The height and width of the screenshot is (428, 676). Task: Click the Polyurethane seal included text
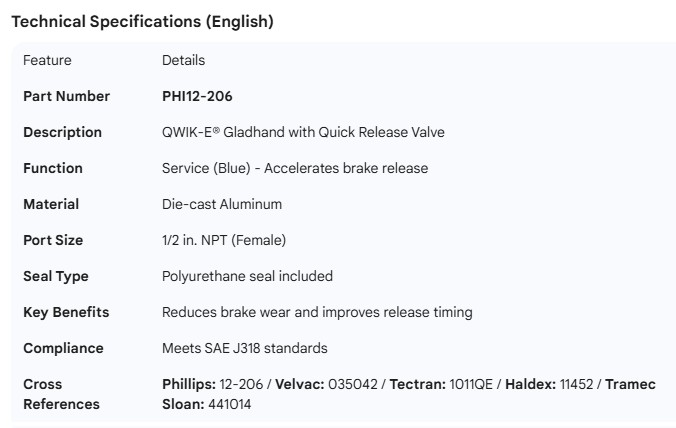pyautogui.click(x=247, y=276)
